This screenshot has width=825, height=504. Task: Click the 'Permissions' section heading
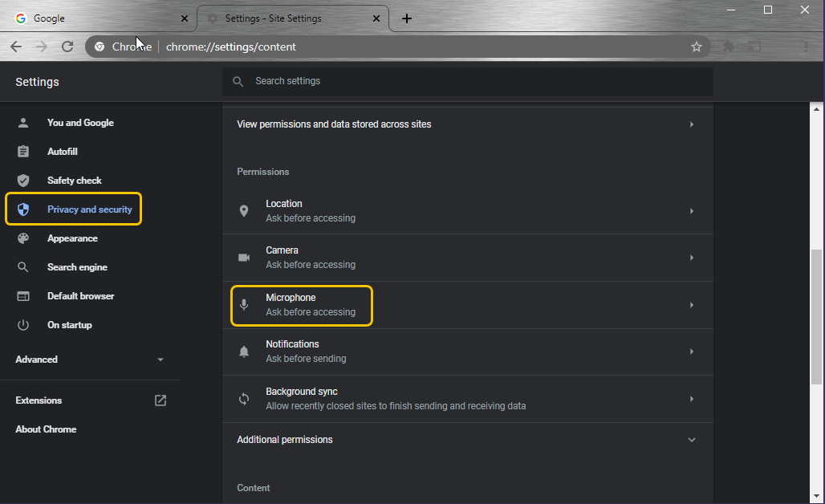pos(263,172)
